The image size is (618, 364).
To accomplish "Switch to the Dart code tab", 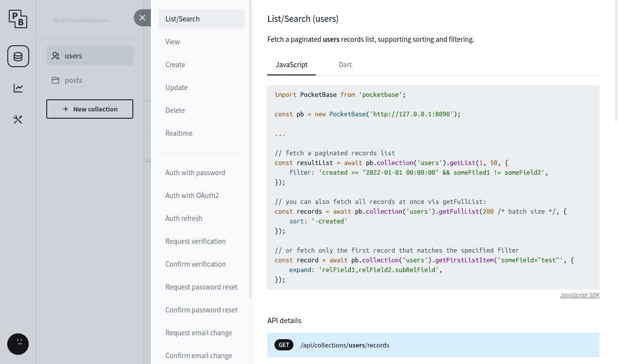I will pos(345,65).
